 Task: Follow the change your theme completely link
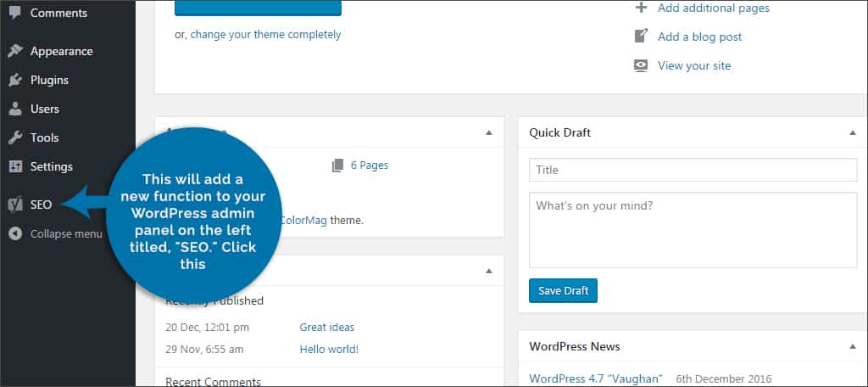(265, 35)
